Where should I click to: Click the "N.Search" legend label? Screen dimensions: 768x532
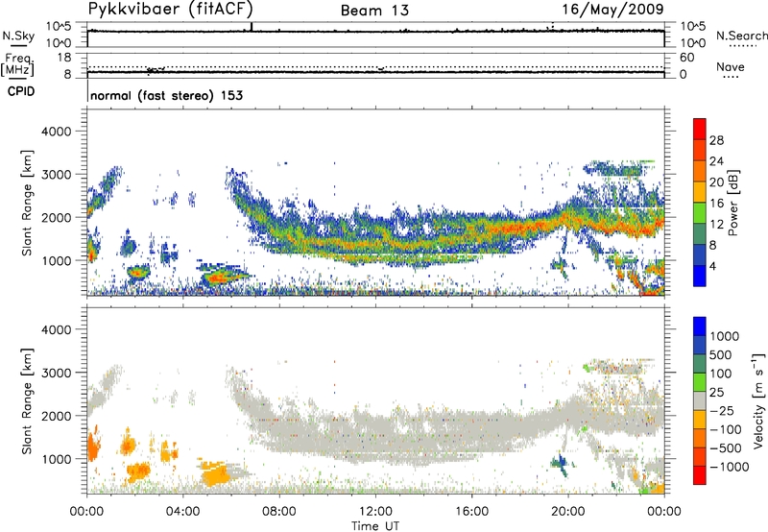pos(742,36)
